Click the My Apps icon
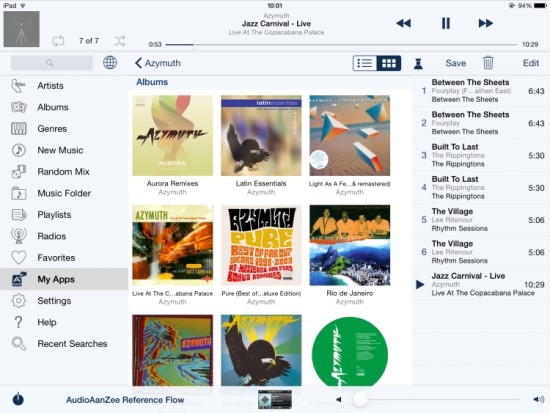The image size is (550, 413). [x=19, y=279]
